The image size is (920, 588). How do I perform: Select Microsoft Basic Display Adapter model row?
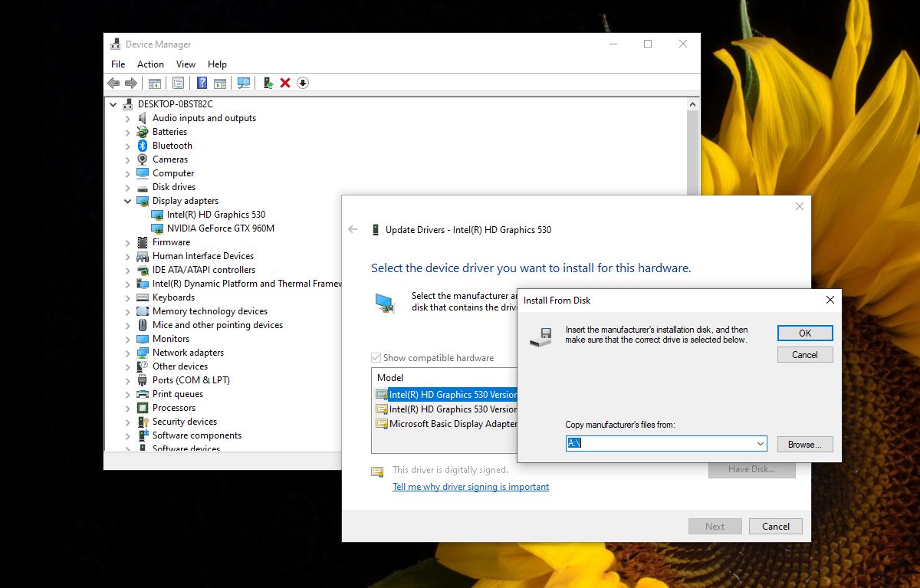tap(446, 424)
